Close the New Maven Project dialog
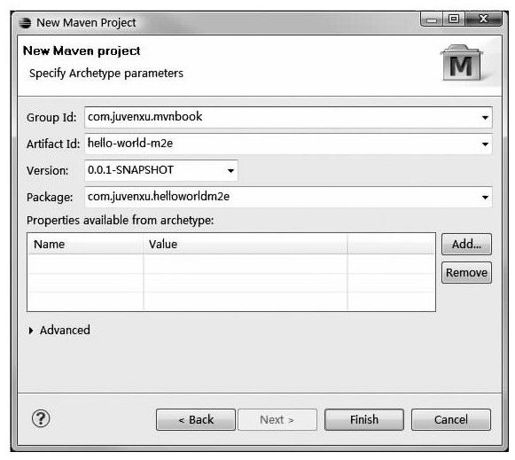This screenshot has width=515, height=460. pos(483,19)
